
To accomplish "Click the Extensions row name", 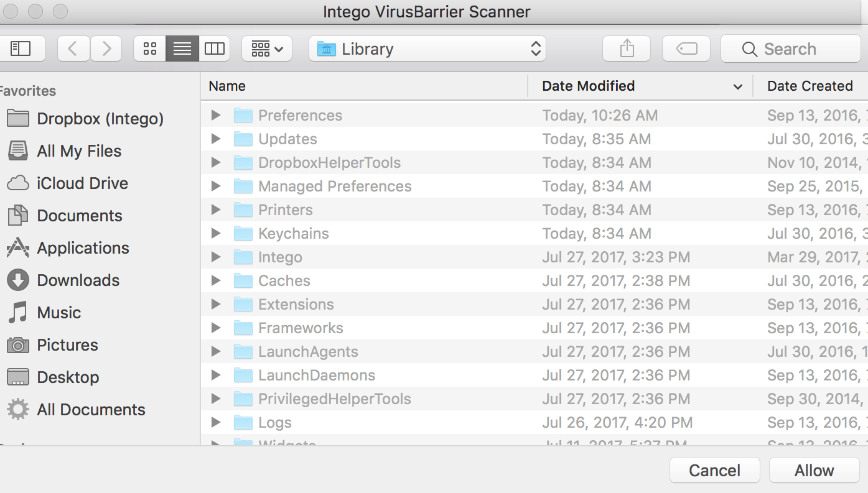I will coord(296,304).
